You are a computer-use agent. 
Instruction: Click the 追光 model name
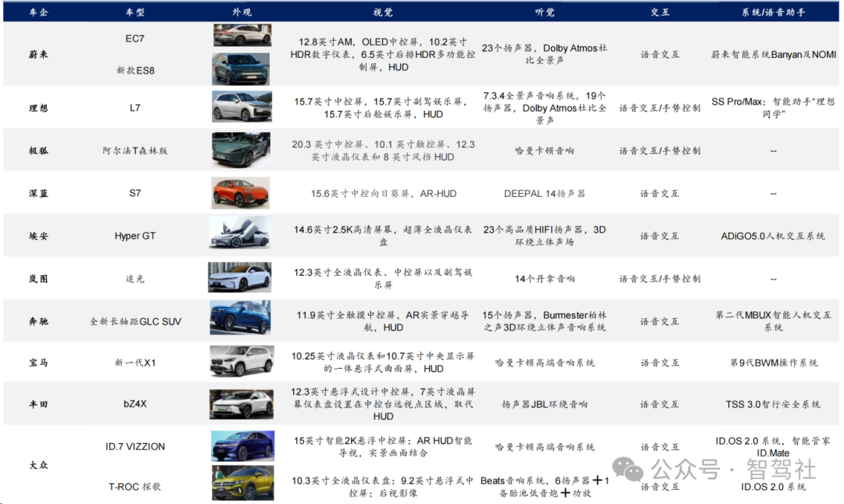(134, 279)
